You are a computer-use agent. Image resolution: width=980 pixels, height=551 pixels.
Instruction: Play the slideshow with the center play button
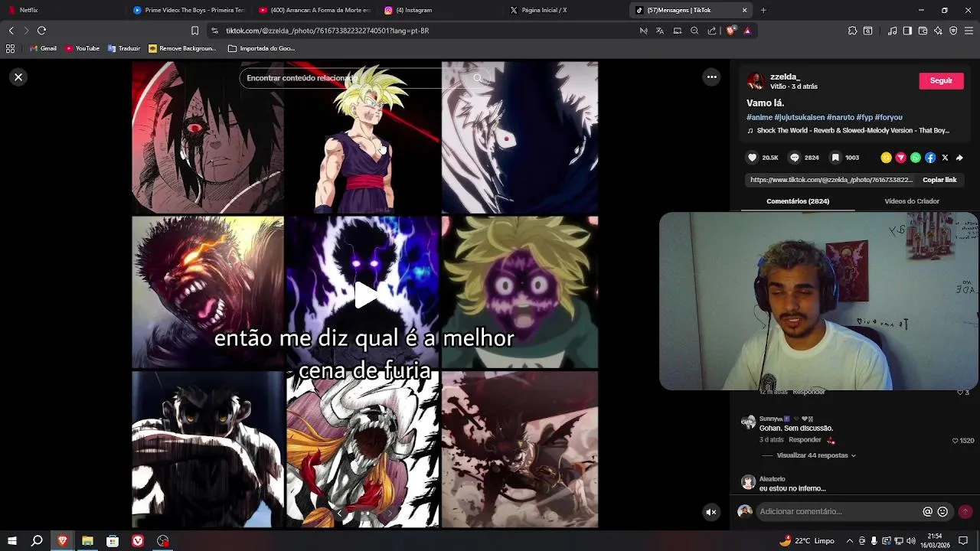click(366, 295)
